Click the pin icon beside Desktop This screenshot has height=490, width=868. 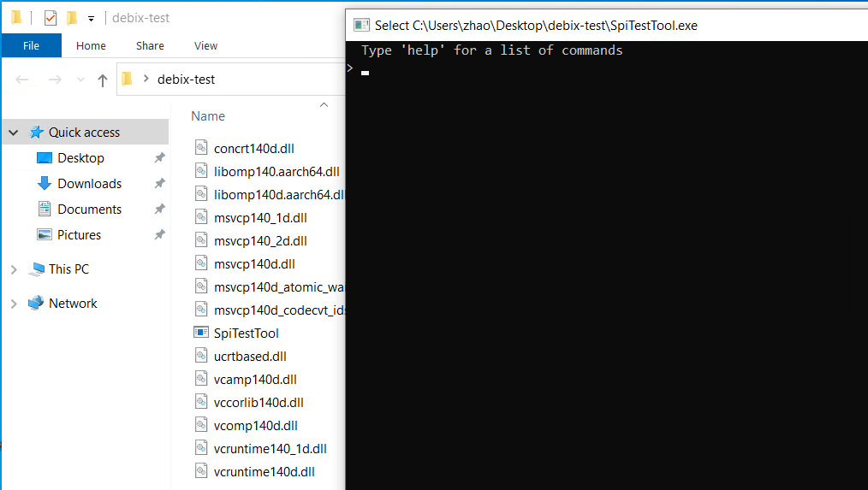point(159,157)
